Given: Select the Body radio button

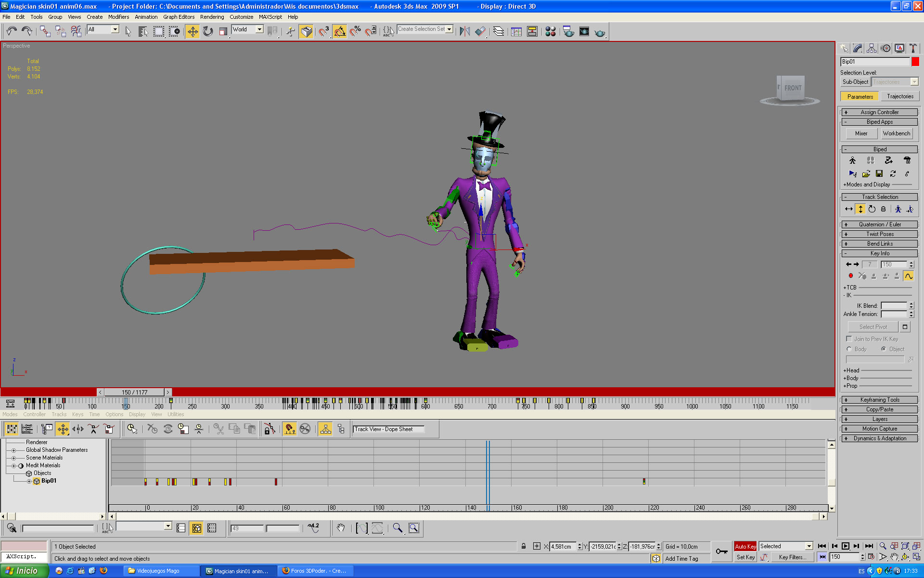Looking at the screenshot, I should [849, 349].
